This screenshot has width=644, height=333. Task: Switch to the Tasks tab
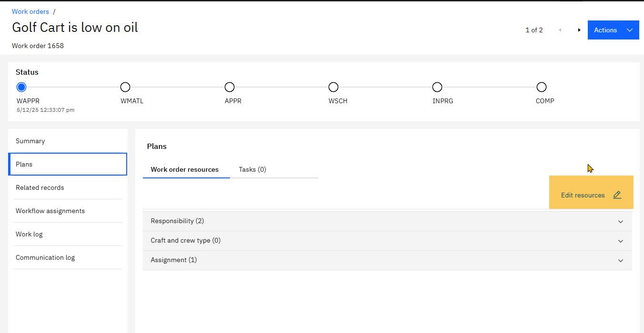(x=252, y=169)
